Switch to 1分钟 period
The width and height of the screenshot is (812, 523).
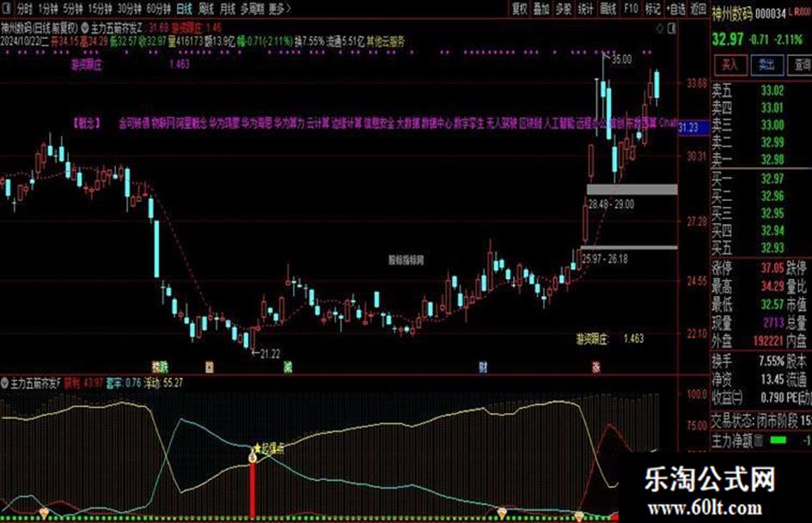point(47,9)
